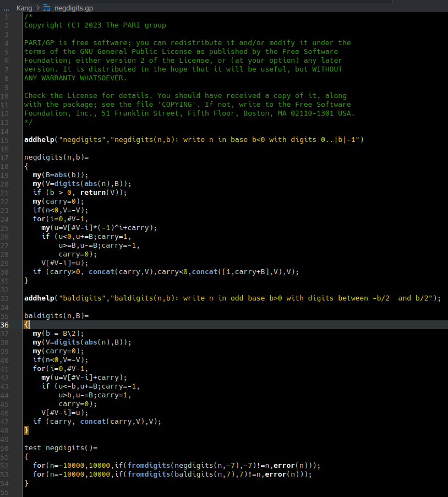Expand the collapsed breadcrumb ellipsis

(6, 8)
